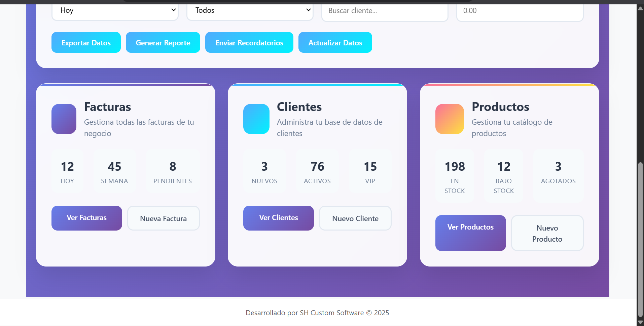Click the Nuevo Producto button

[x=547, y=233]
